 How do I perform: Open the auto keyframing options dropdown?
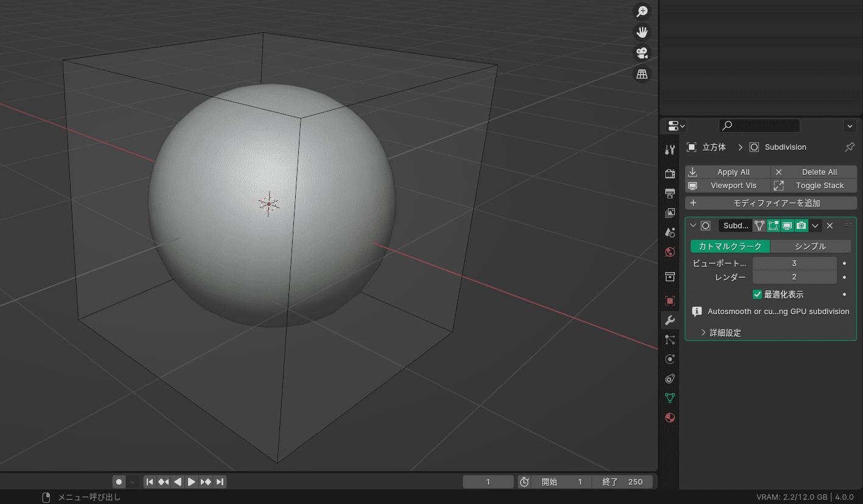point(133,482)
